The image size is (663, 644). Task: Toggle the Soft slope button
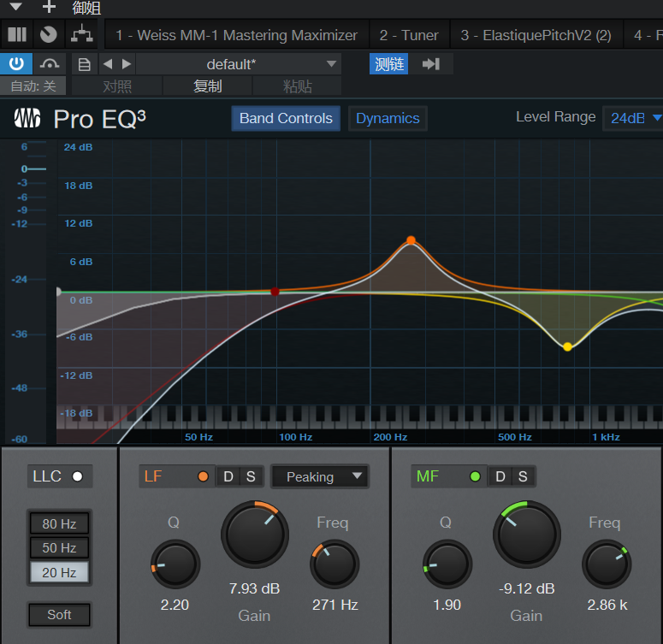pos(59,614)
